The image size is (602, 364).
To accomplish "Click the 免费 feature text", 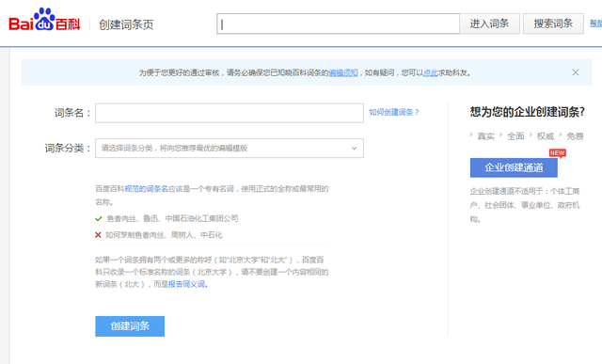I will [x=575, y=136].
